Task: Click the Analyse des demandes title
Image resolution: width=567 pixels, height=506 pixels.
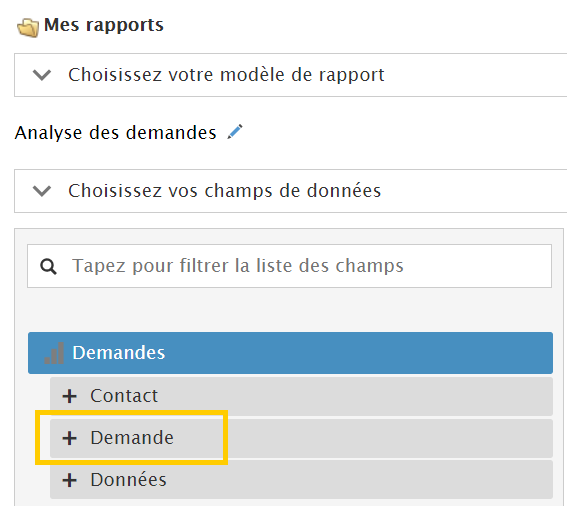Action: [115, 133]
